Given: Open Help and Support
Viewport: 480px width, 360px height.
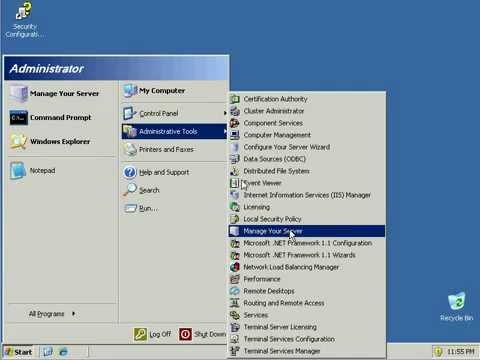Looking at the screenshot, I should (174, 172).
